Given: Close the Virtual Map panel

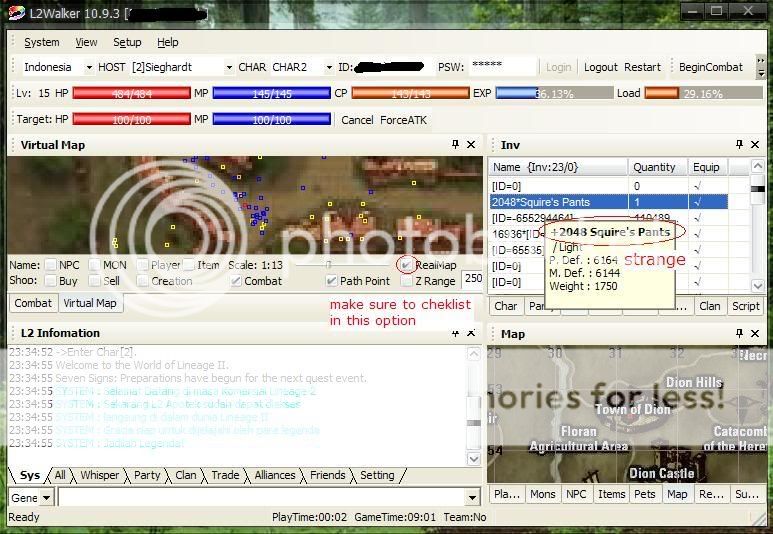Looking at the screenshot, I should [471, 145].
